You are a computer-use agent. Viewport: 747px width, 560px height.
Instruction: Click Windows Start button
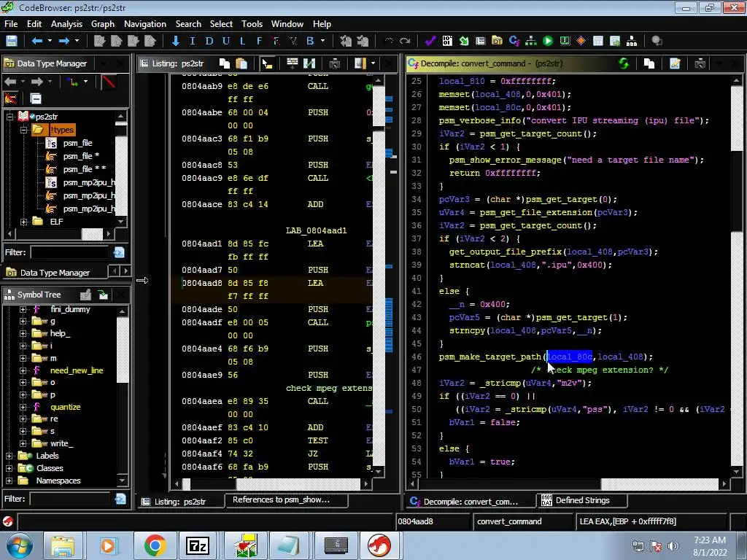20,545
